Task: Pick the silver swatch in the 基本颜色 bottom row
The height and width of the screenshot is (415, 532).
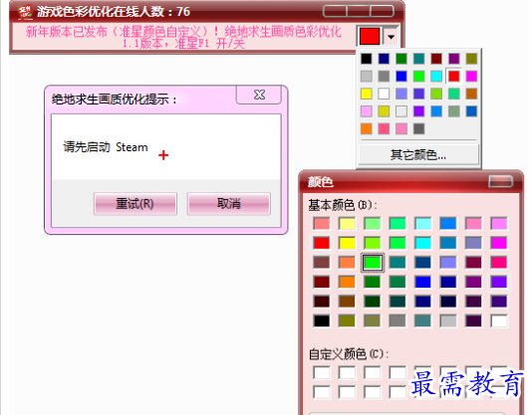Action: click(448, 320)
